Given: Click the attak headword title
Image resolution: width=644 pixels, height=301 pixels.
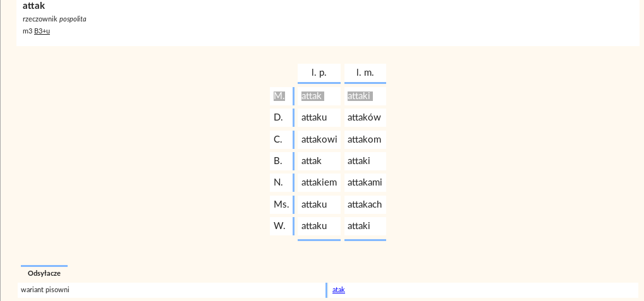Looking at the screenshot, I should tap(33, 6).
